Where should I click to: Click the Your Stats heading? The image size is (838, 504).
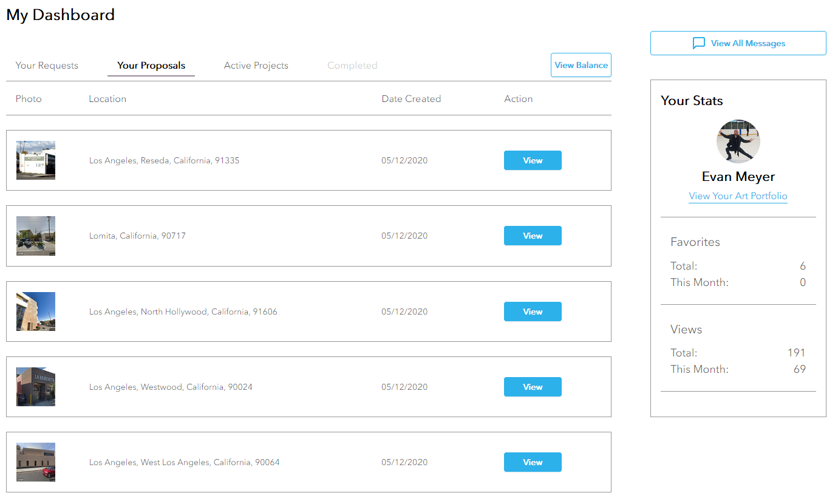tap(692, 101)
